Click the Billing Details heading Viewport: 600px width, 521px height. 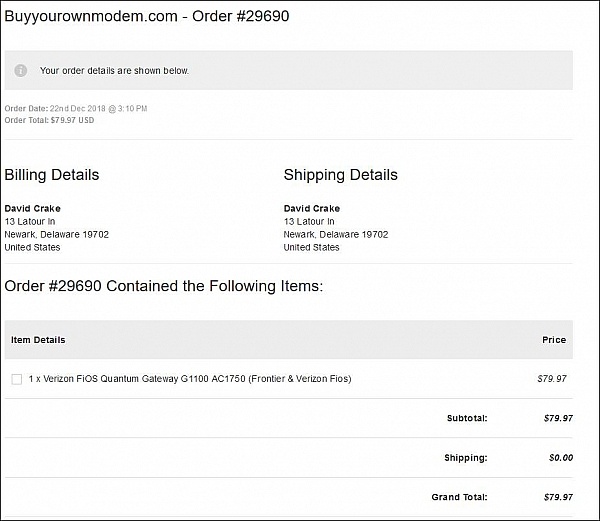pos(52,175)
